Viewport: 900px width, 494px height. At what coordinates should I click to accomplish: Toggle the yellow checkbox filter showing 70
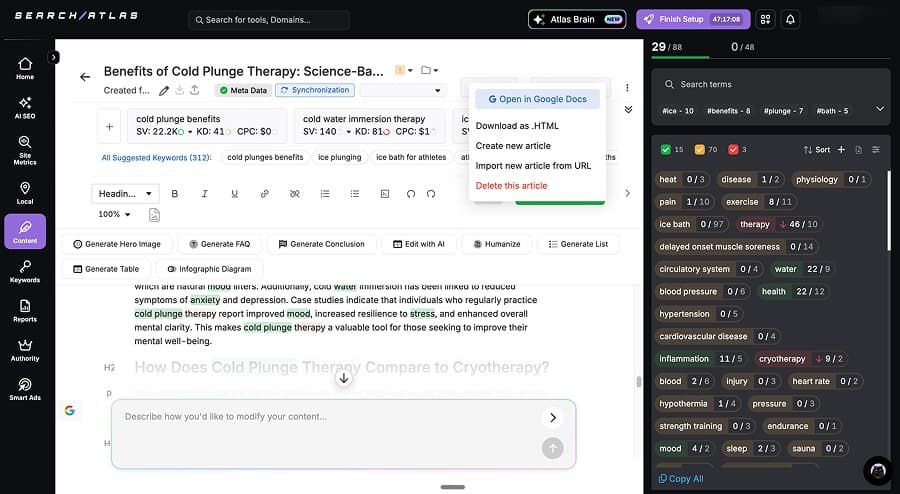pyautogui.click(x=700, y=150)
